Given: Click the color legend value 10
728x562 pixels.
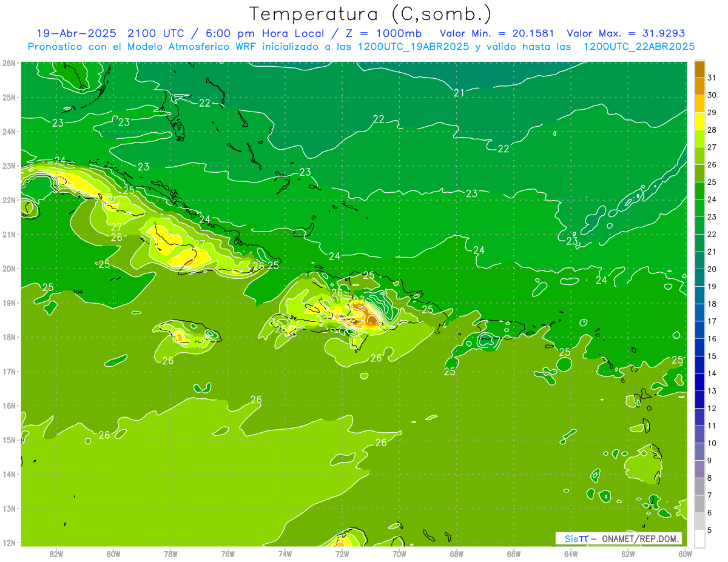Looking at the screenshot, I should pyautogui.click(x=712, y=443).
